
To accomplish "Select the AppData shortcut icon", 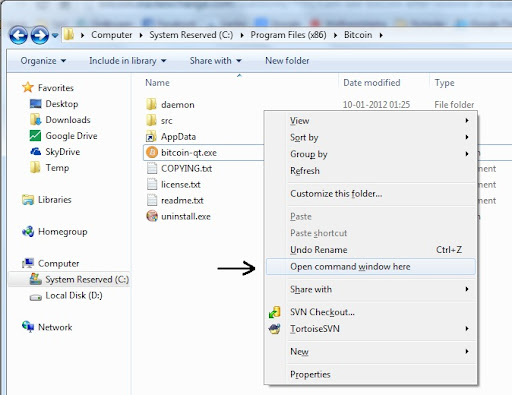I will point(151,136).
